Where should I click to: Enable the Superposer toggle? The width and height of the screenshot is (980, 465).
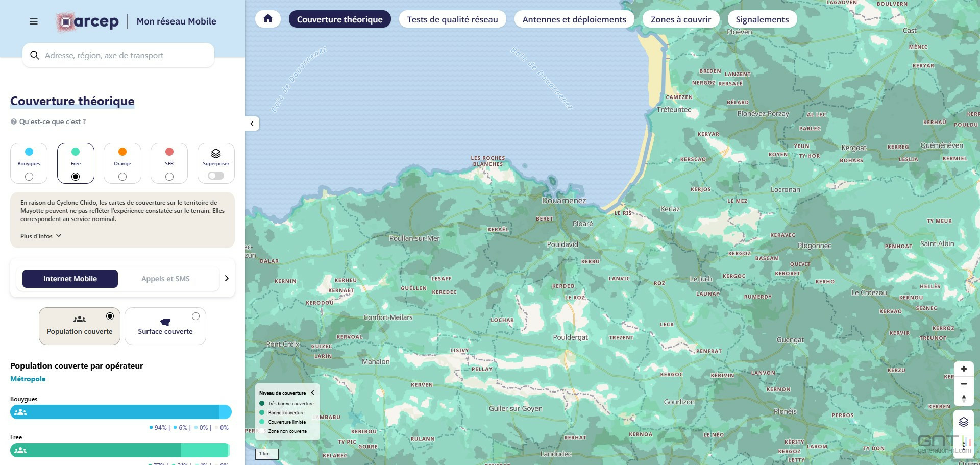pyautogui.click(x=216, y=176)
